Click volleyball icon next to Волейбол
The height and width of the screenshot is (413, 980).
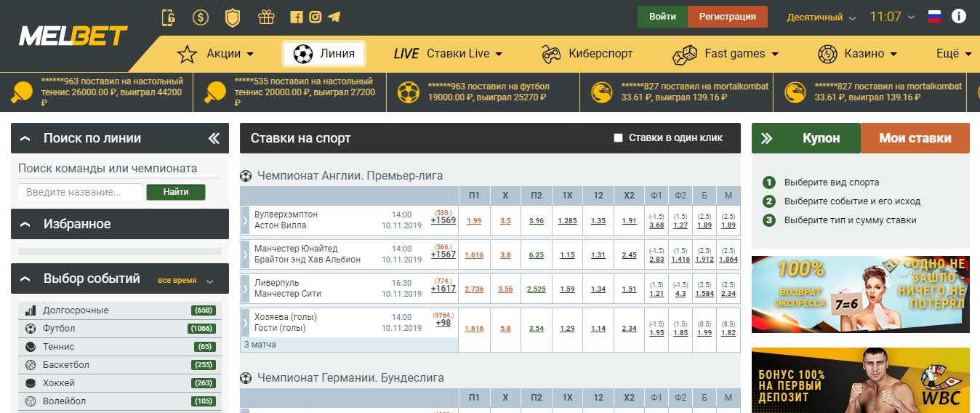coord(31,401)
